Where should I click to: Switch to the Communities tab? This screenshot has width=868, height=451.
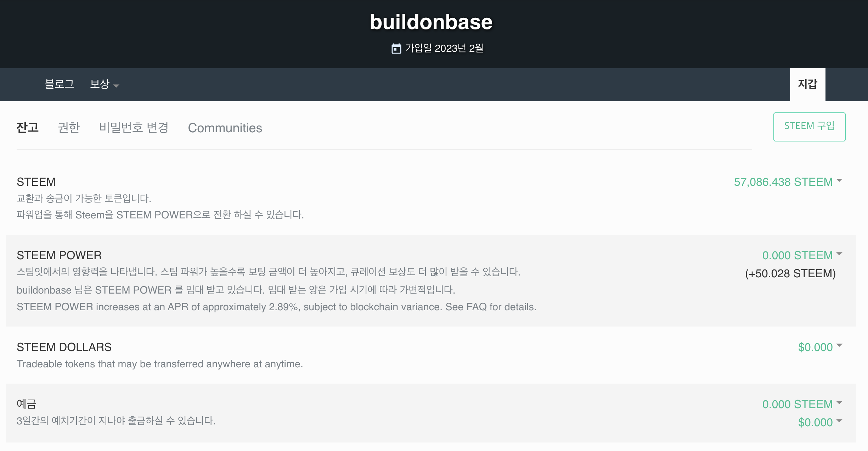pos(225,128)
